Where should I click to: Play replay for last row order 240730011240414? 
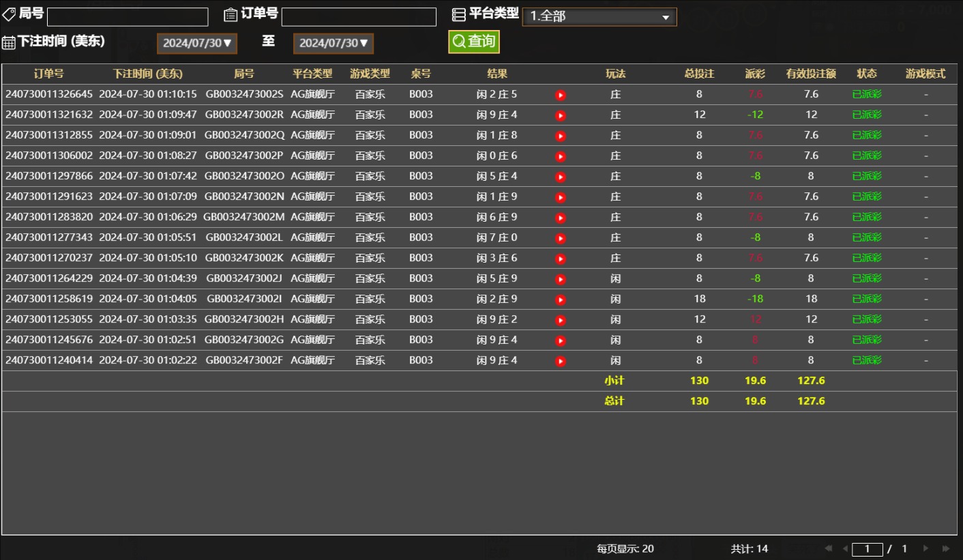tap(561, 362)
